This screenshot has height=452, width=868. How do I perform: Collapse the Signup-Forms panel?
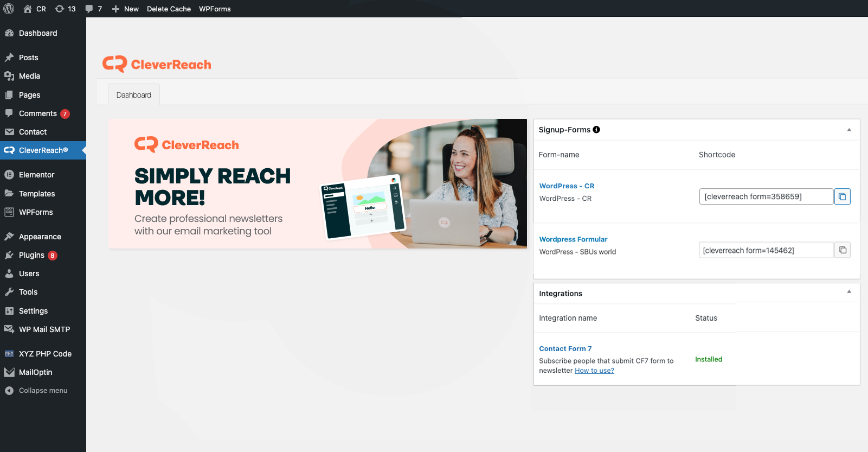(849, 130)
